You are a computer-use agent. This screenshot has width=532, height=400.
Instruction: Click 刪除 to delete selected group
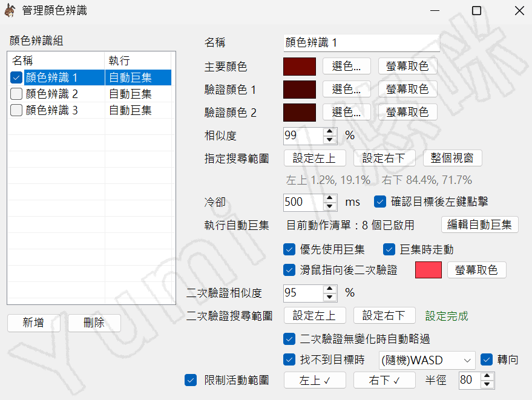pyautogui.click(x=94, y=323)
